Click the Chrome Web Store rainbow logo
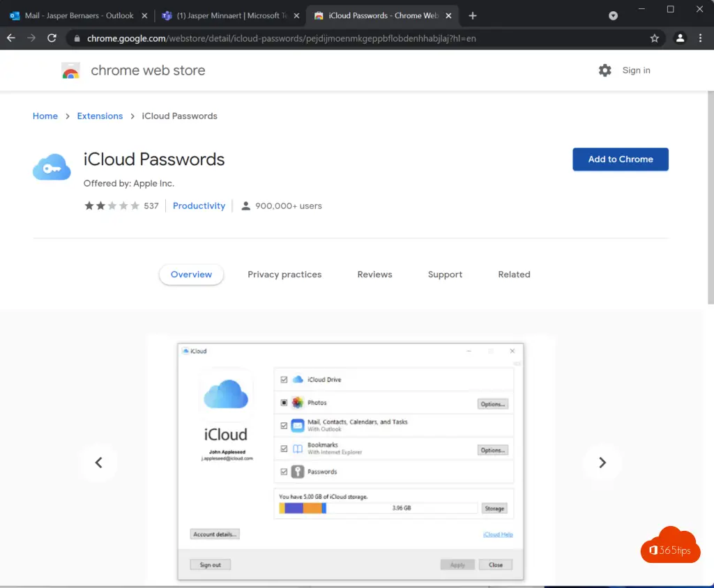 tap(70, 70)
